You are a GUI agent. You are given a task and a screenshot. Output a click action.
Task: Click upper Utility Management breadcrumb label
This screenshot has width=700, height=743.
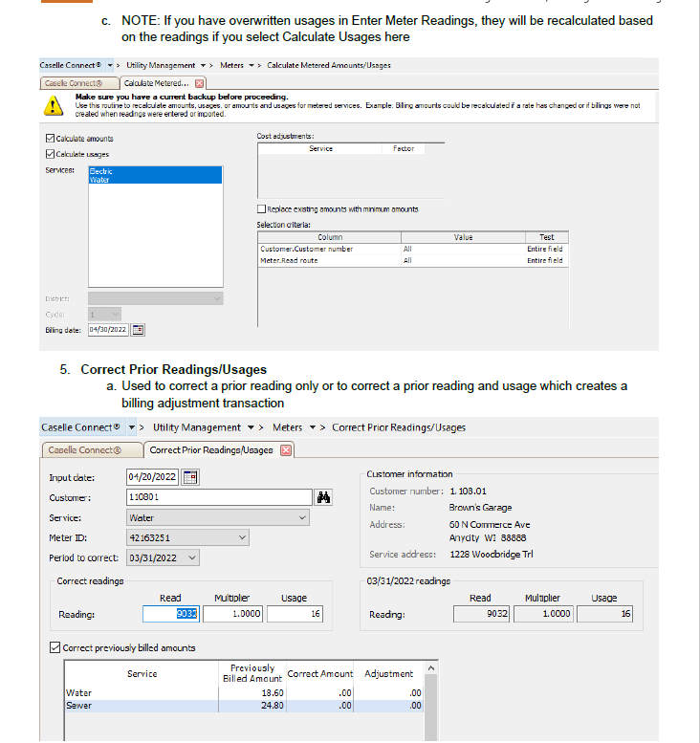point(161,65)
